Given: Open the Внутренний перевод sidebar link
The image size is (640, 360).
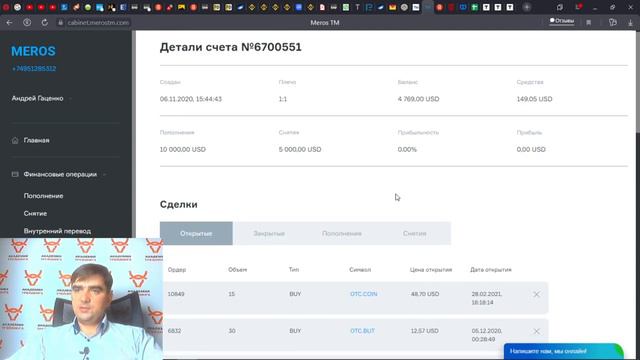Looking at the screenshot, I should 57,231.
